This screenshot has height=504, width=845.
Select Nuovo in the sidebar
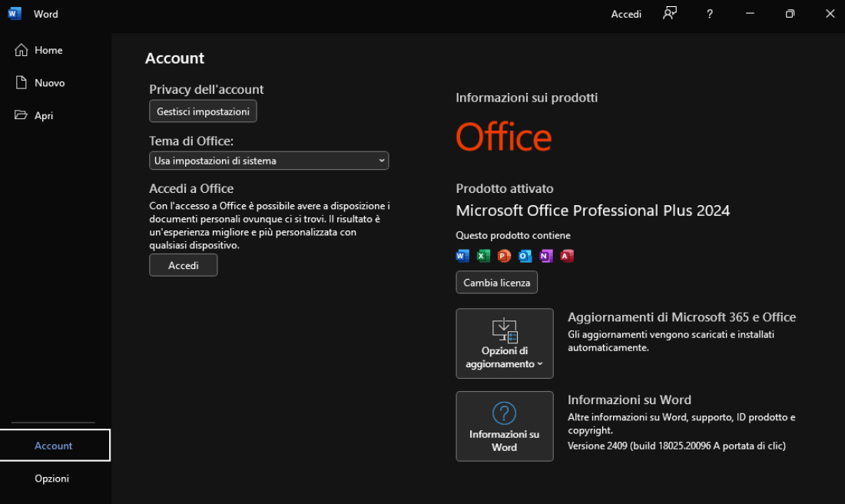pyautogui.click(x=55, y=82)
